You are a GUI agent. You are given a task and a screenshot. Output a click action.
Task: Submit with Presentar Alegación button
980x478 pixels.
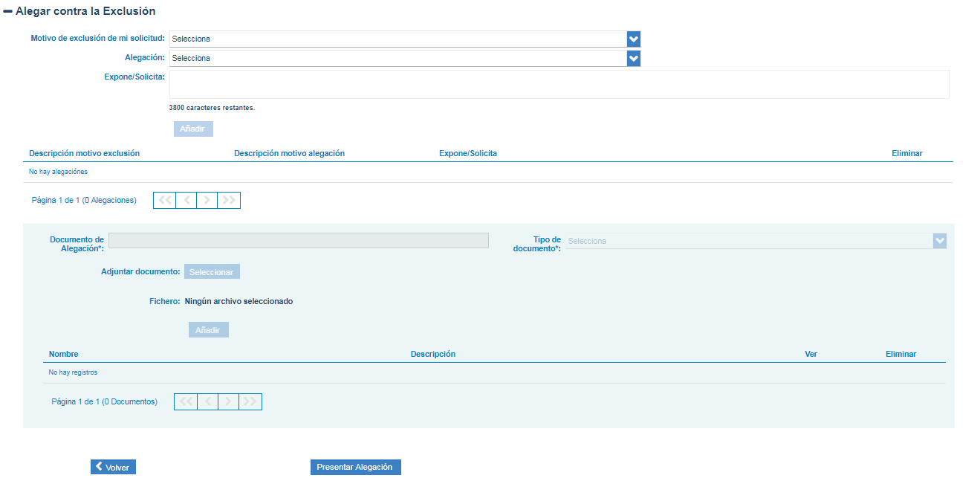(355, 468)
